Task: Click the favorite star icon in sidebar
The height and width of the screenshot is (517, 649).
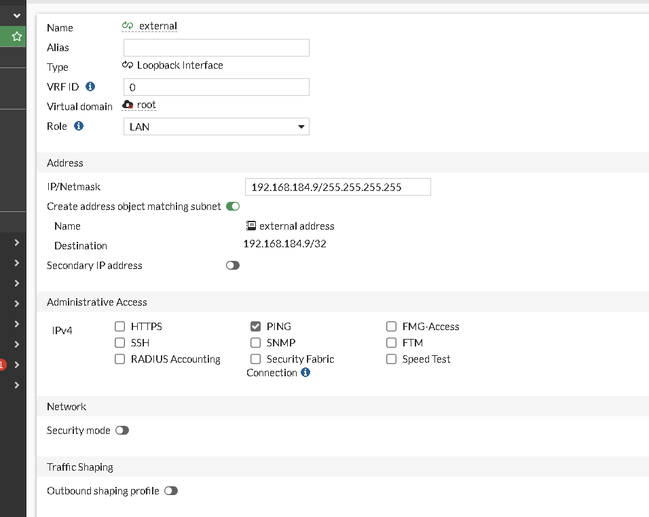Action: point(16,36)
